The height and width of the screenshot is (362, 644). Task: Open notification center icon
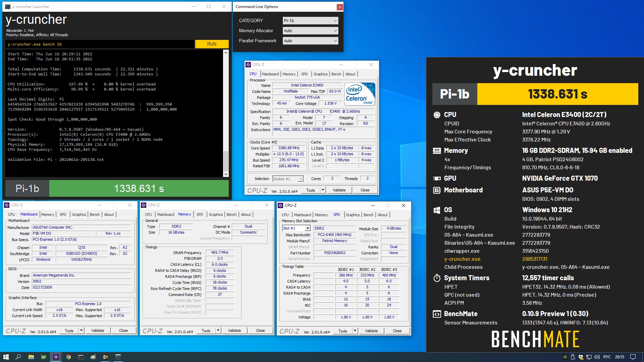coord(633,357)
